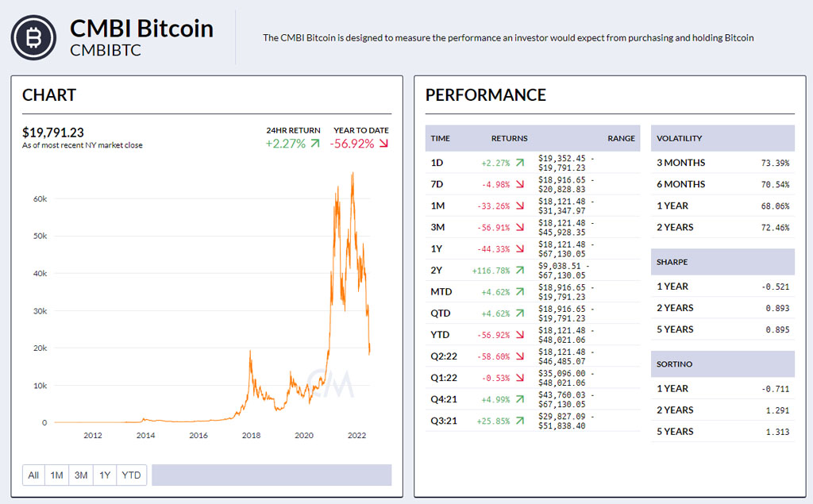Click the up arrow in the MTD row
Viewport: 813px width, 504px height.
pos(519,292)
